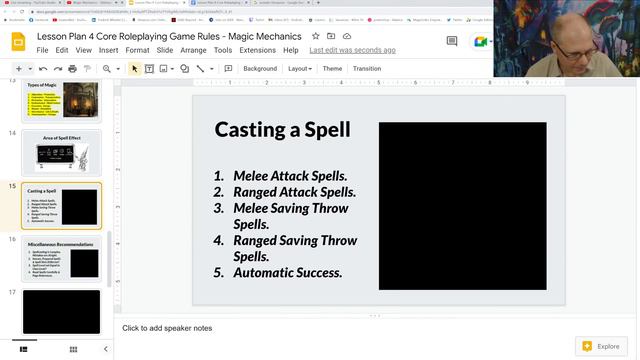Image resolution: width=640 pixels, height=360 pixels.
Task: Star this presentation
Action: coord(316,36)
